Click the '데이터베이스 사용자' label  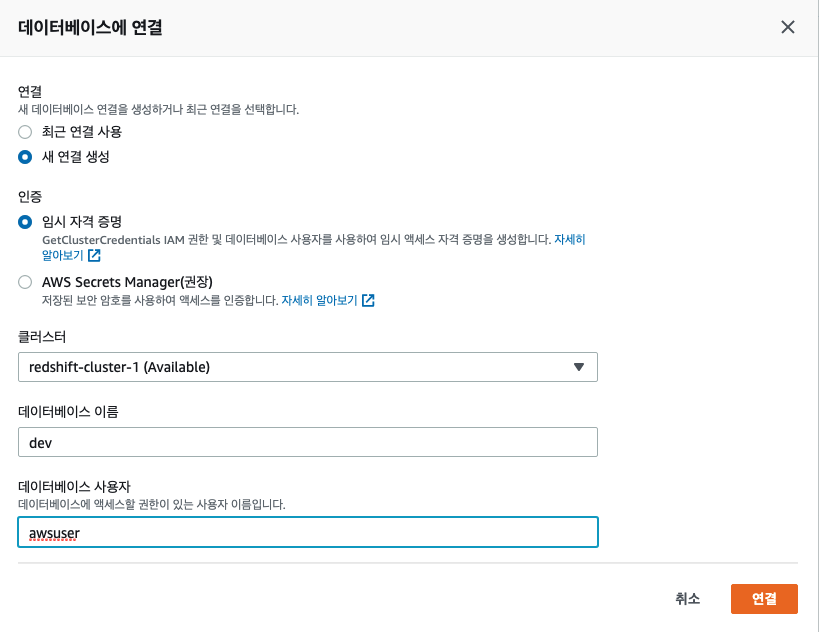click(74, 486)
